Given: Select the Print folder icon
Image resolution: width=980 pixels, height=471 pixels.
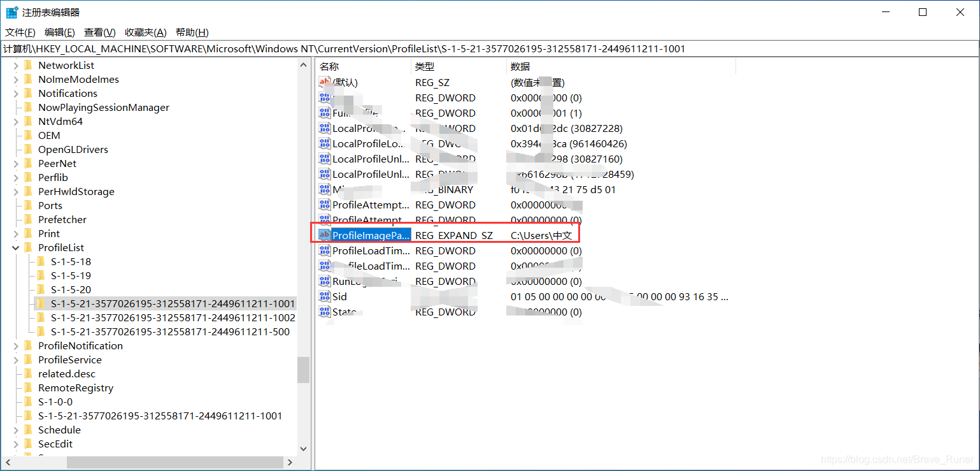Looking at the screenshot, I should pos(28,233).
